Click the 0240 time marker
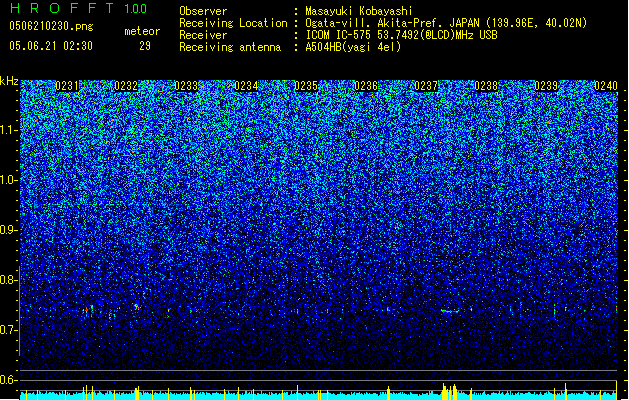Screen dimensions: 629x400 click(x=606, y=86)
